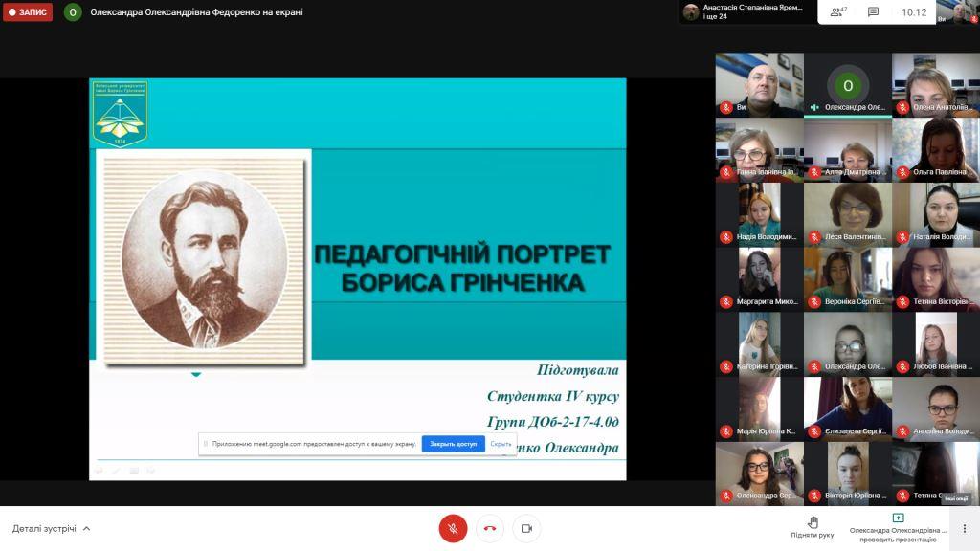The height and width of the screenshot is (551, 980).
Task: Open the chat panel icon
Action: tap(873, 12)
